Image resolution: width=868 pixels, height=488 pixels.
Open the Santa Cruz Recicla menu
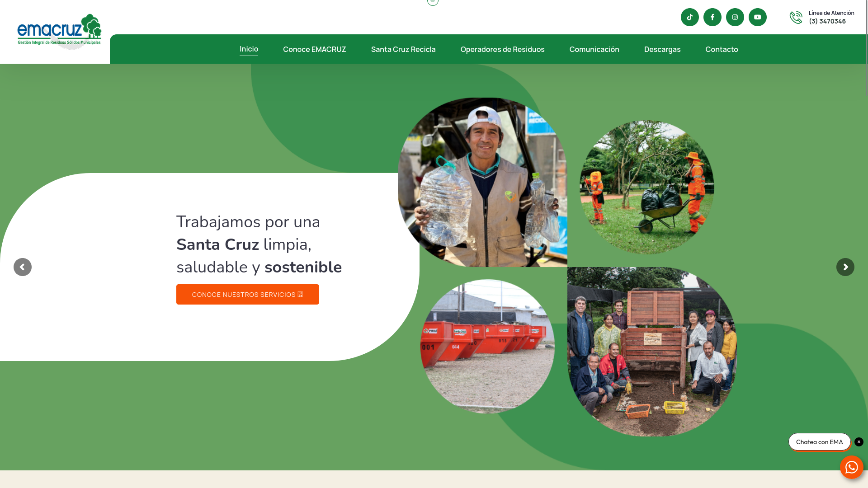[403, 49]
